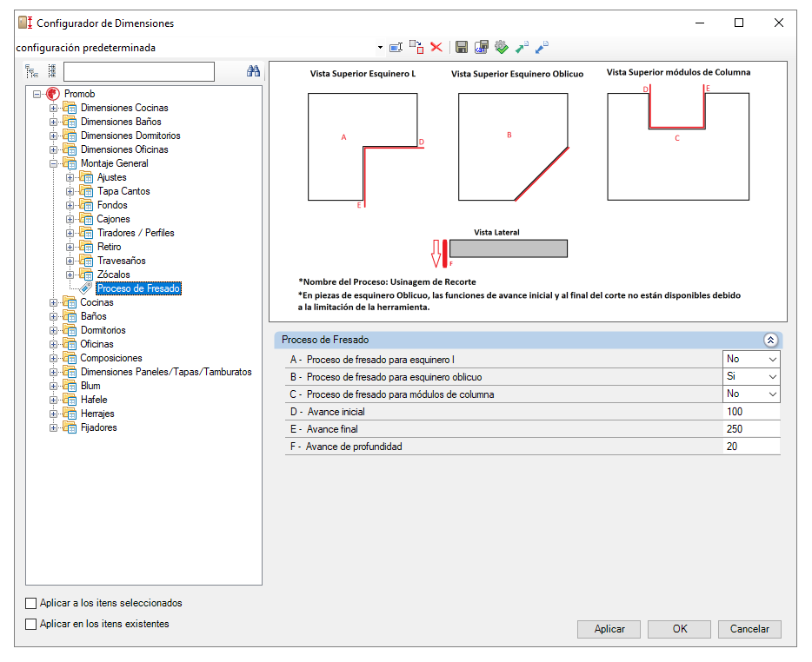Click the expand tree icon above the tree

32,71
